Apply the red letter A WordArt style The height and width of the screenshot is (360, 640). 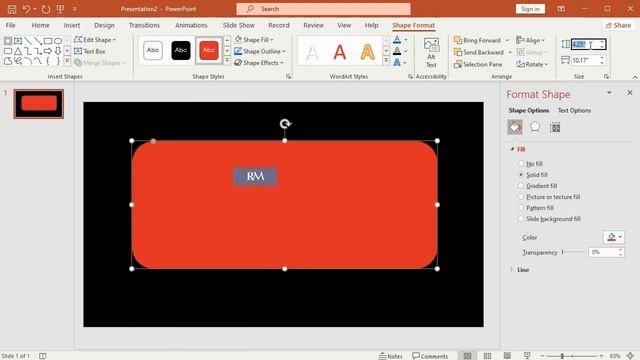coord(340,52)
